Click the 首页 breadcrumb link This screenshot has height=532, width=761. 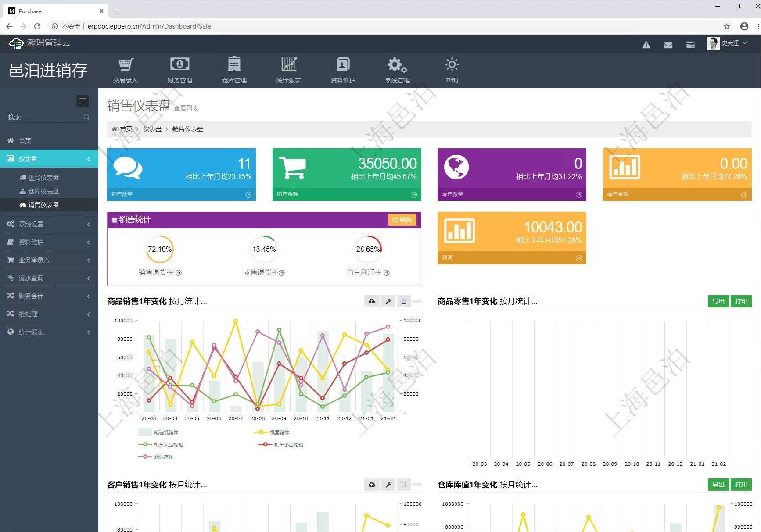126,129
